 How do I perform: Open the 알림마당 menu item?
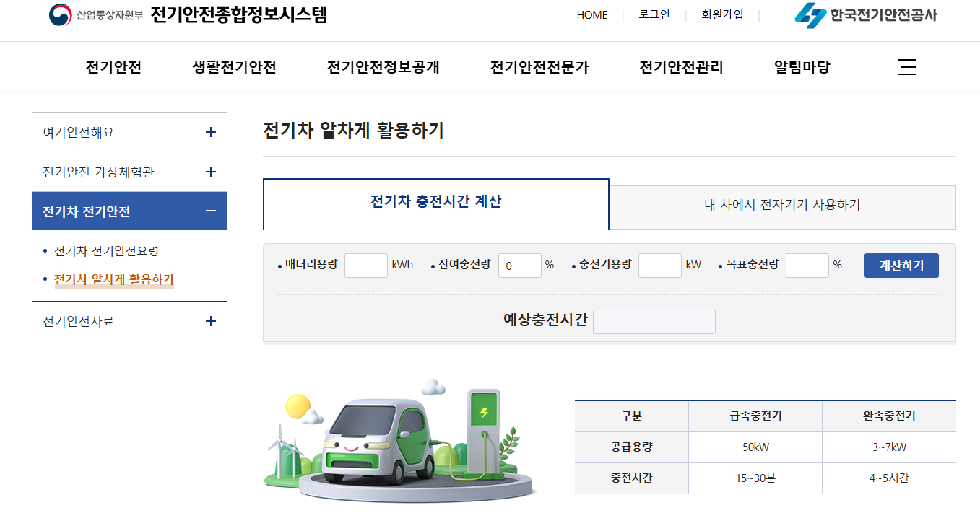[800, 66]
